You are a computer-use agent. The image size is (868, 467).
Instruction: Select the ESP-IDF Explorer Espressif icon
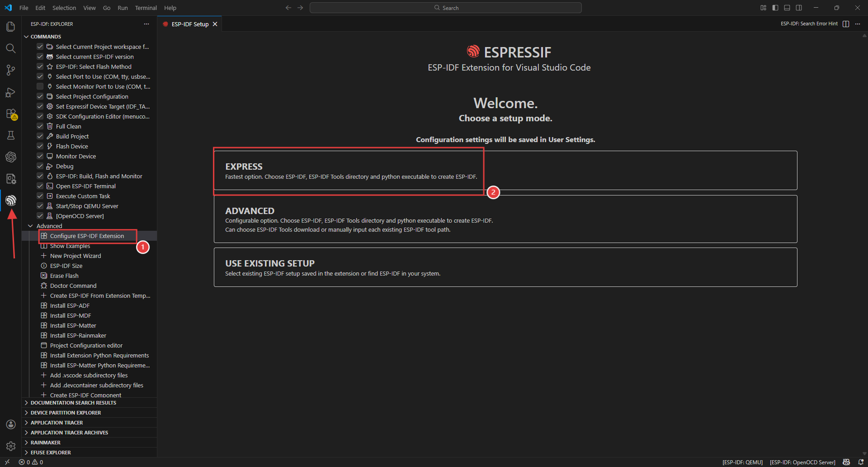coord(11,200)
